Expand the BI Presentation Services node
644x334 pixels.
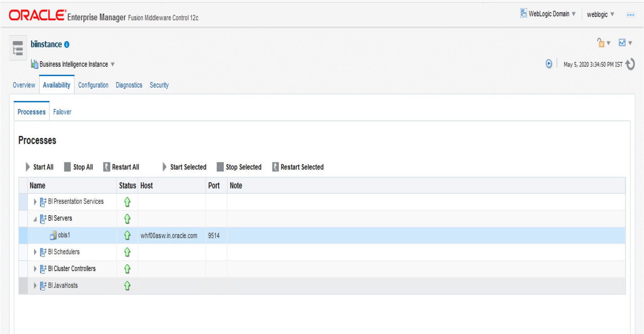(x=35, y=202)
